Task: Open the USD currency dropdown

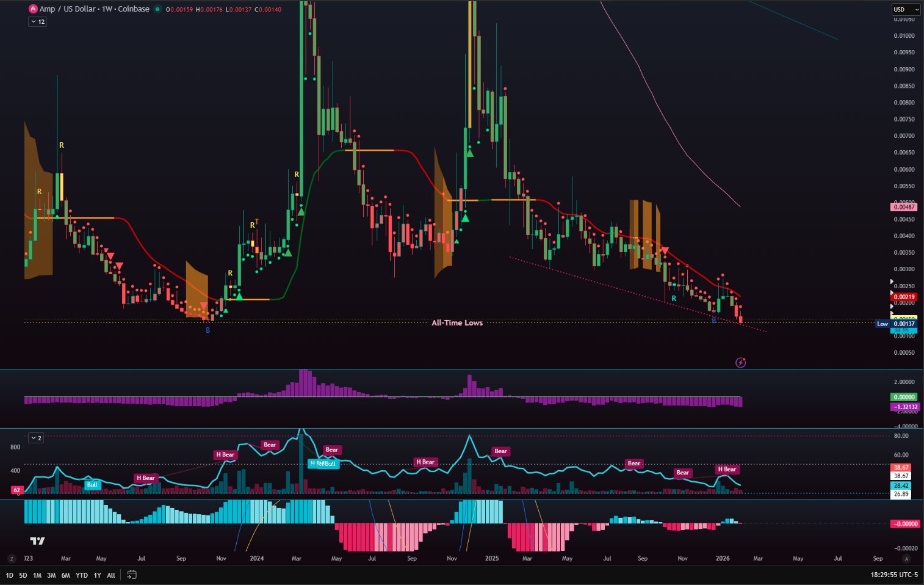Action: pyautogui.click(x=905, y=9)
